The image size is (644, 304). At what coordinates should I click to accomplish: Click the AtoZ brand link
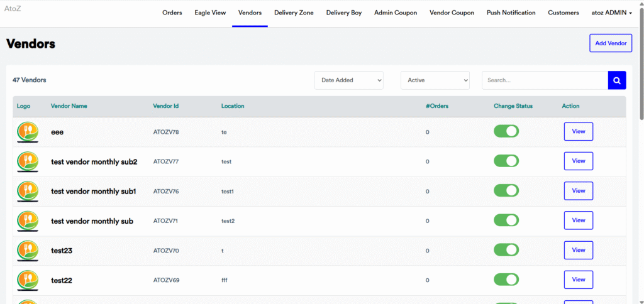pyautogui.click(x=13, y=8)
